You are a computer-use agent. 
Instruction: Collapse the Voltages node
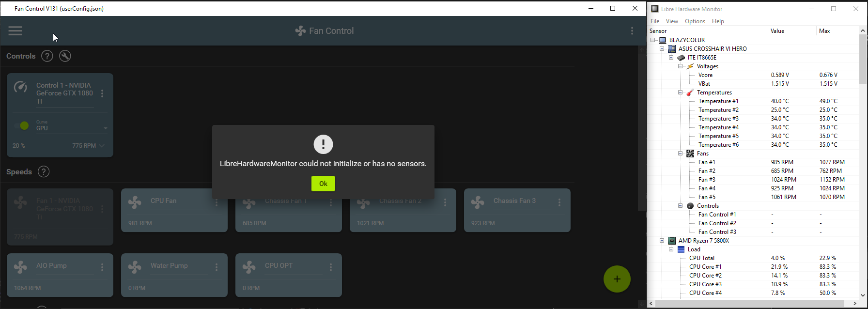pos(681,66)
